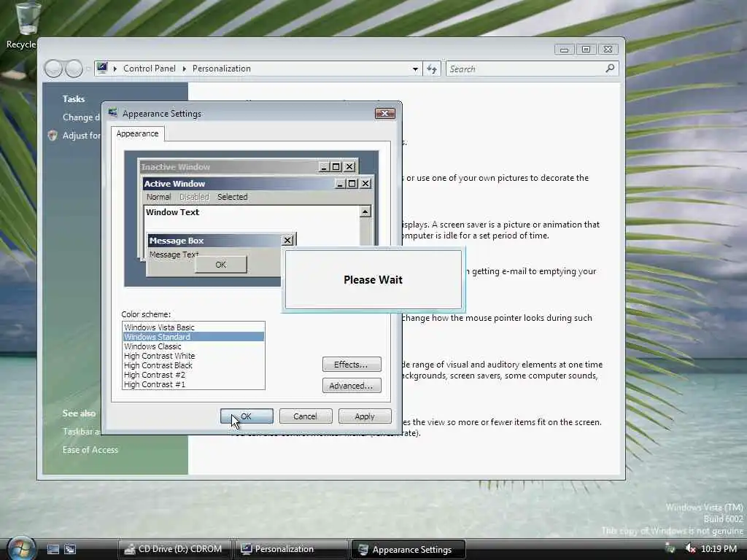747x560 pixels.
Task: Click the Adjust font size task link
Action: [x=82, y=136]
